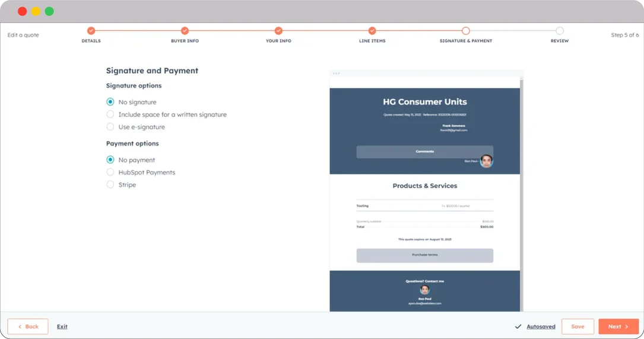The height and width of the screenshot is (339, 644).
Task: Choose Include space for a written signature
Action: click(110, 114)
